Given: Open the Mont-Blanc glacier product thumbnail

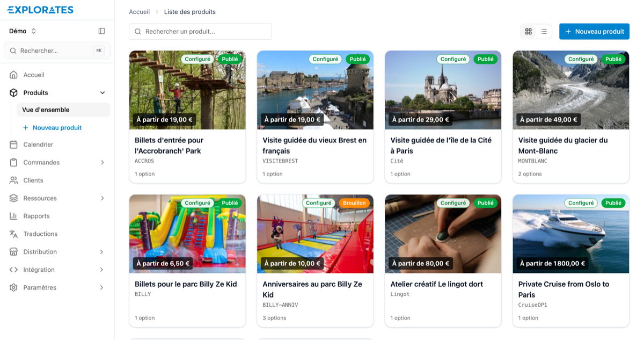Looking at the screenshot, I should [571, 90].
